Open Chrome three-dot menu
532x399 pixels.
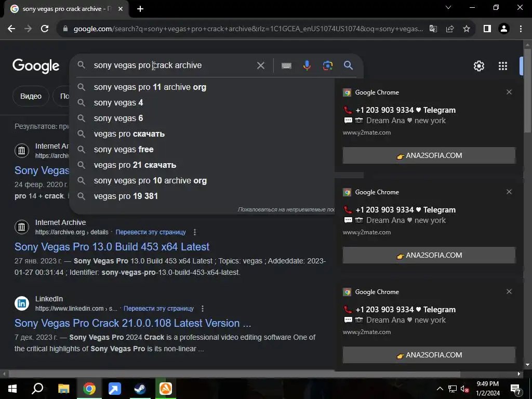[x=521, y=29]
